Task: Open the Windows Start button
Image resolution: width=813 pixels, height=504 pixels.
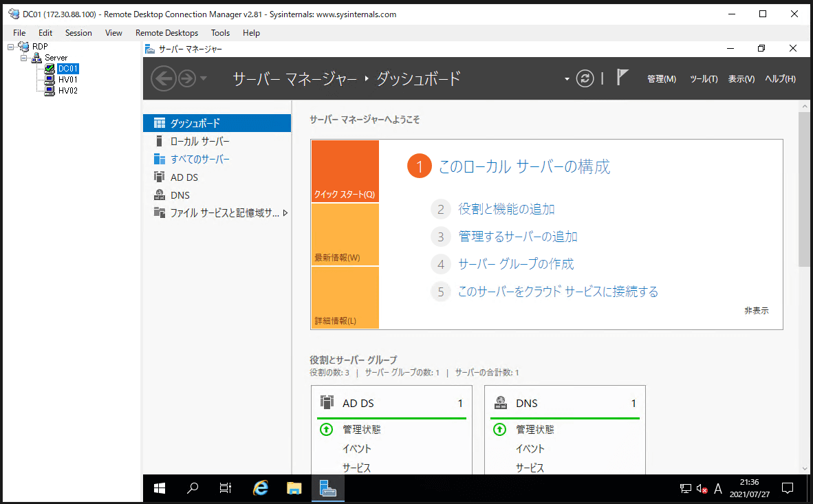Action: pos(160,488)
